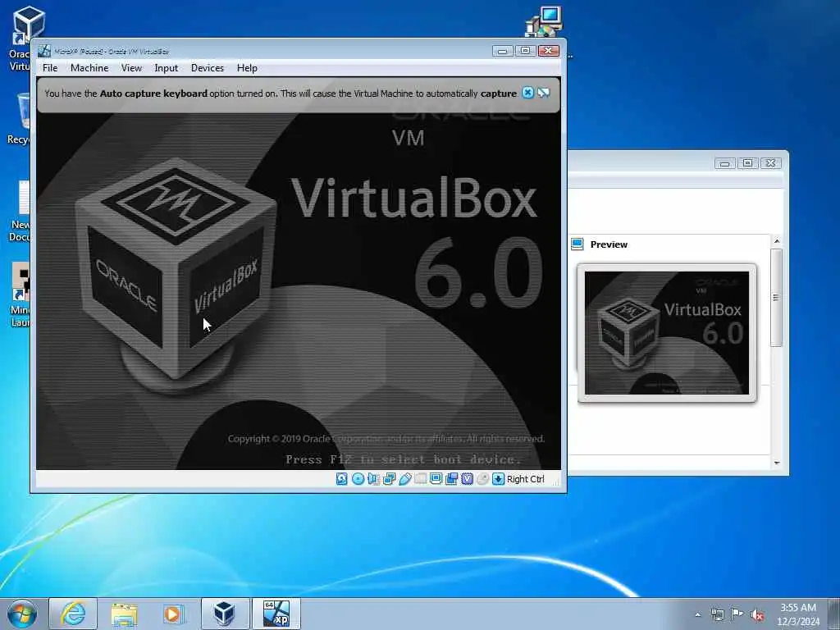This screenshot has width=840, height=630.
Task: Open the Windows Start menu
Action: 22,614
